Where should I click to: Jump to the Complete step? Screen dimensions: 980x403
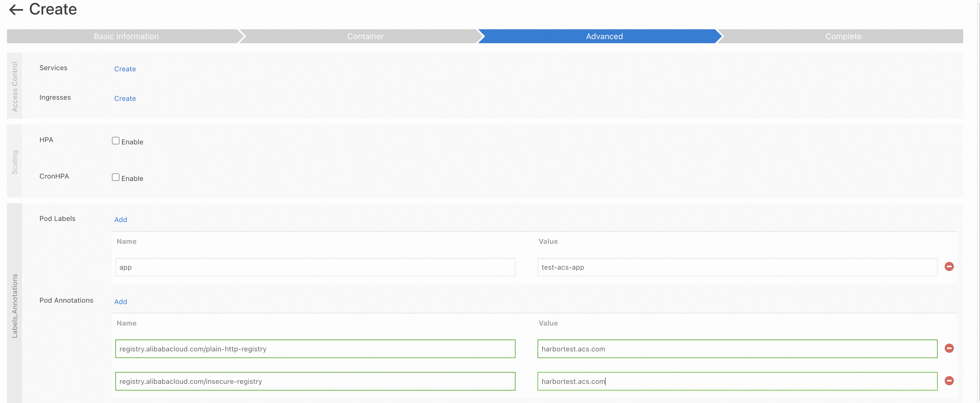843,37
